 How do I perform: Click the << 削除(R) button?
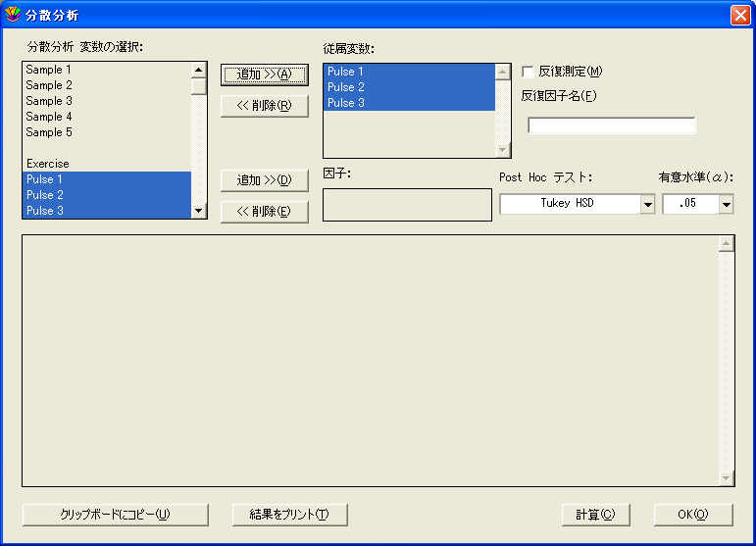264,106
